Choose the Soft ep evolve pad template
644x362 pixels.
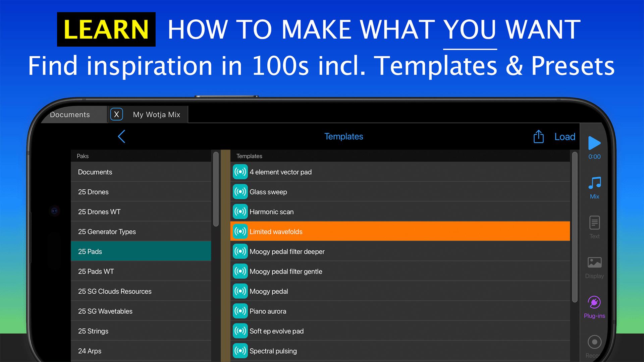(x=400, y=331)
